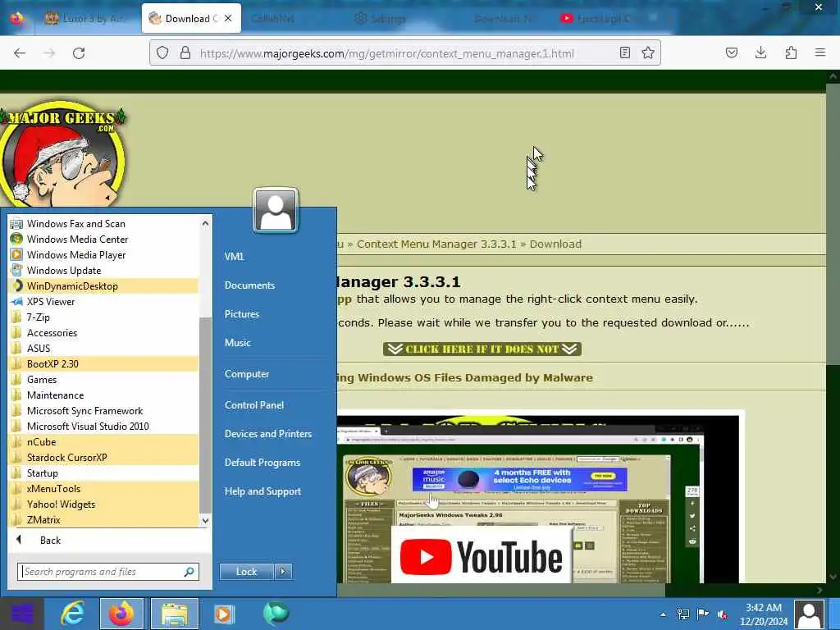Open Internet Explorer from taskbar
The height and width of the screenshot is (630, 840).
[x=72, y=614]
